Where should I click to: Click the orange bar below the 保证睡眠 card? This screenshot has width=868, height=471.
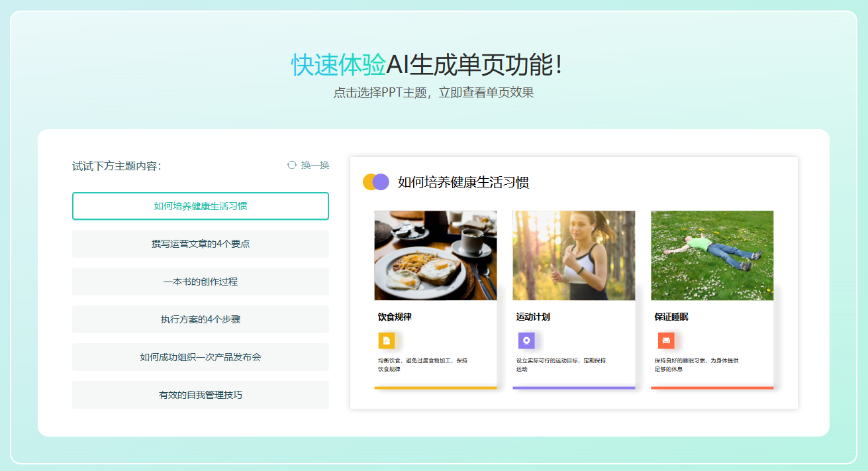click(712, 388)
